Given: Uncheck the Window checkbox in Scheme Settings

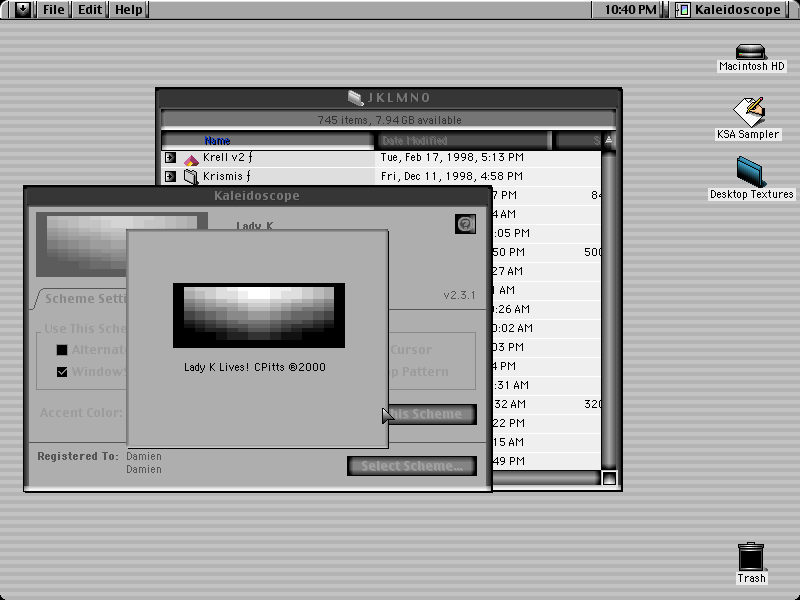Looking at the screenshot, I should click(x=62, y=372).
